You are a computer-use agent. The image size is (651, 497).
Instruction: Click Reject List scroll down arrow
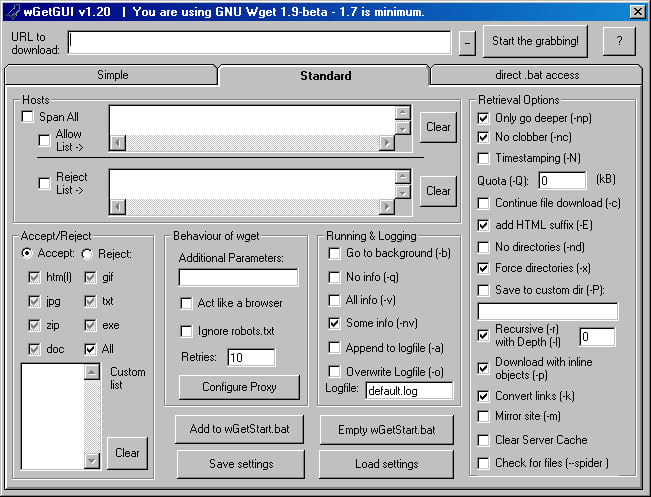(x=402, y=192)
